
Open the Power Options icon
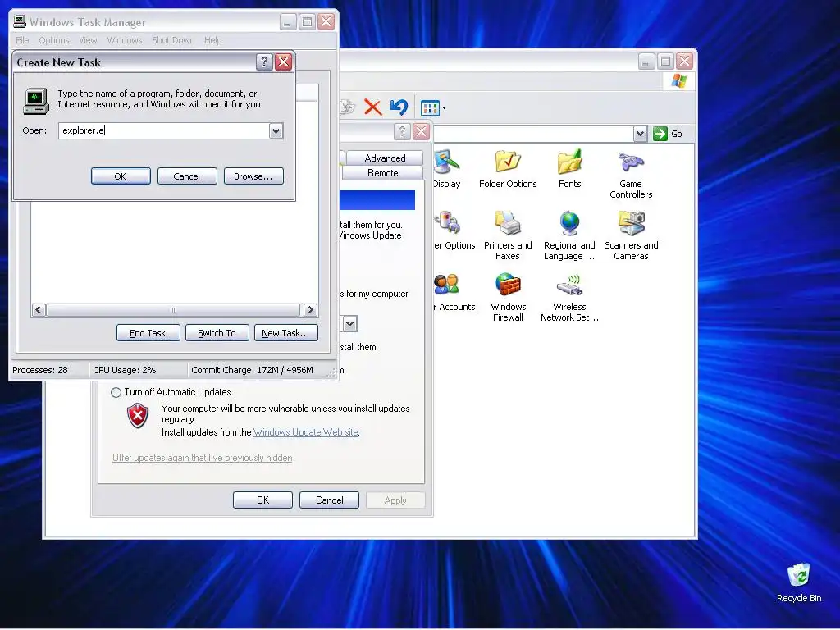coord(453,231)
